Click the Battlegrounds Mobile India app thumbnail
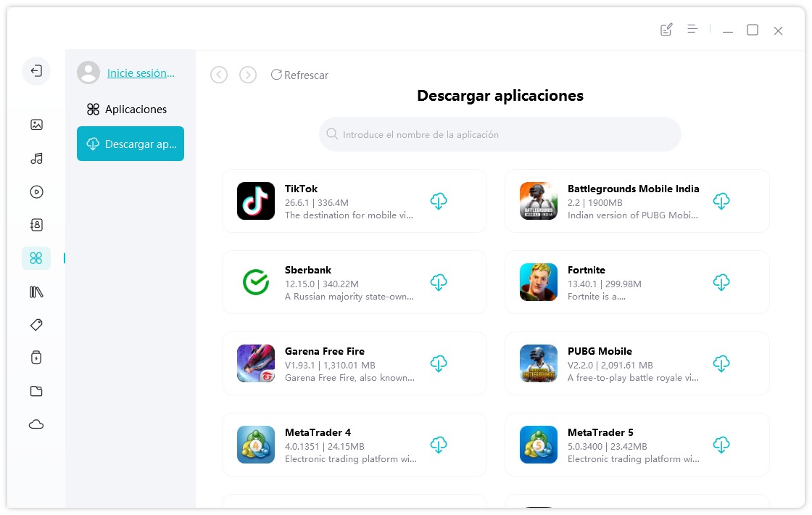The height and width of the screenshot is (515, 812). [539, 201]
